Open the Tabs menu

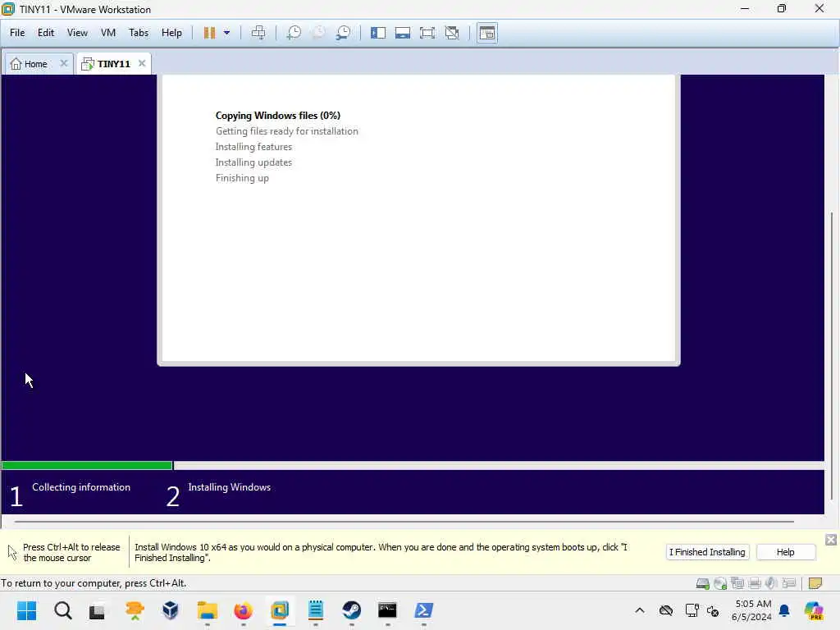point(138,33)
